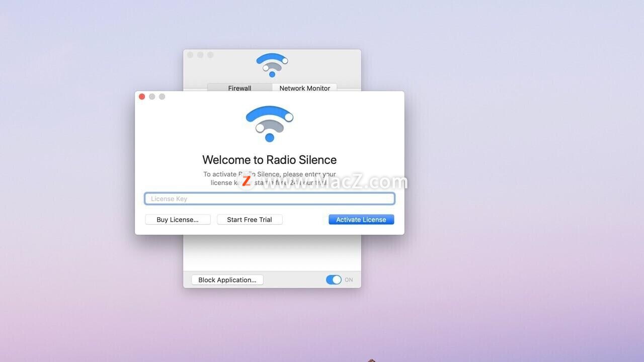Close the Welcome to Radio Silence dialog
This screenshot has width=644, height=362.
[142, 97]
